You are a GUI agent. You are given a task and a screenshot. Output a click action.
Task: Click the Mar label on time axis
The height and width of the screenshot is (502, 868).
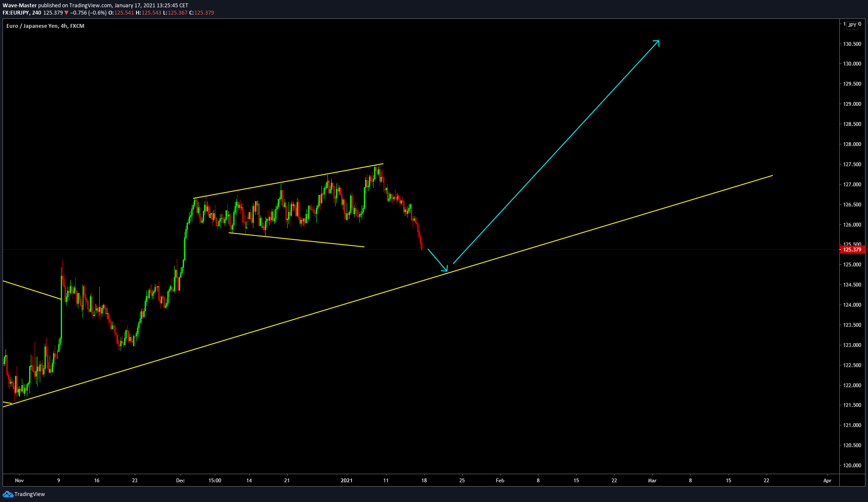pyautogui.click(x=652, y=481)
